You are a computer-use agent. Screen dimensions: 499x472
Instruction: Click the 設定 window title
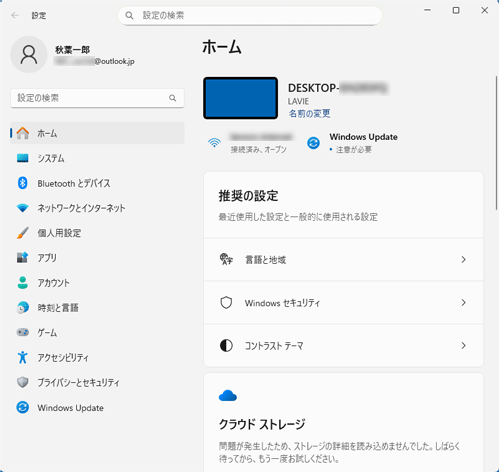click(39, 15)
